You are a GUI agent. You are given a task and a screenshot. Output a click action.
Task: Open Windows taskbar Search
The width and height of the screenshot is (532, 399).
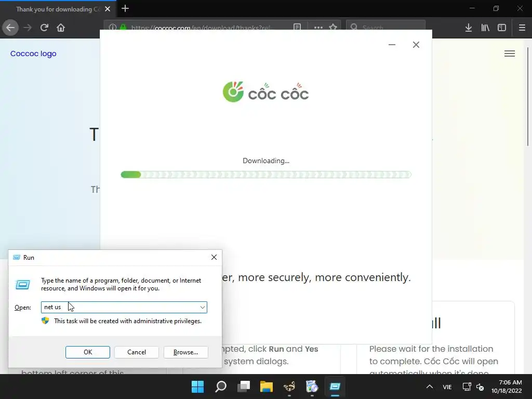pyautogui.click(x=221, y=387)
